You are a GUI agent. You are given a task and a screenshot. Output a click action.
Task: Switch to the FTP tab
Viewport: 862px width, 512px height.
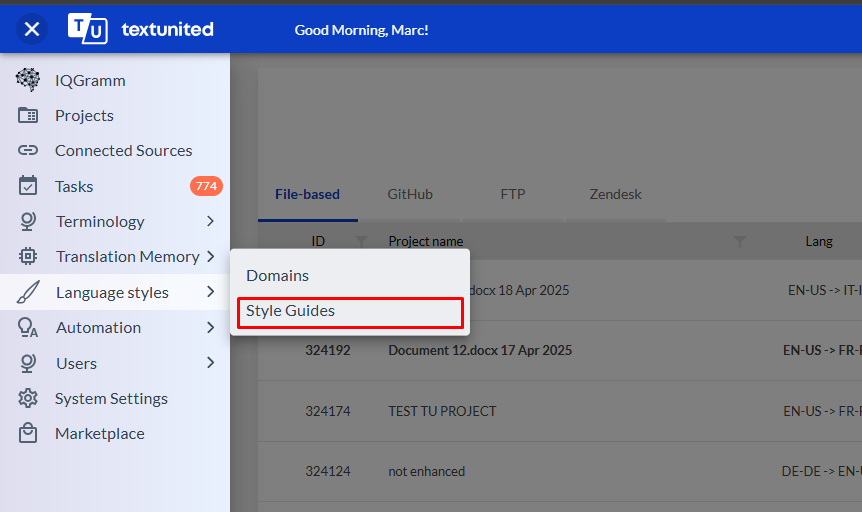coord(513,194)
